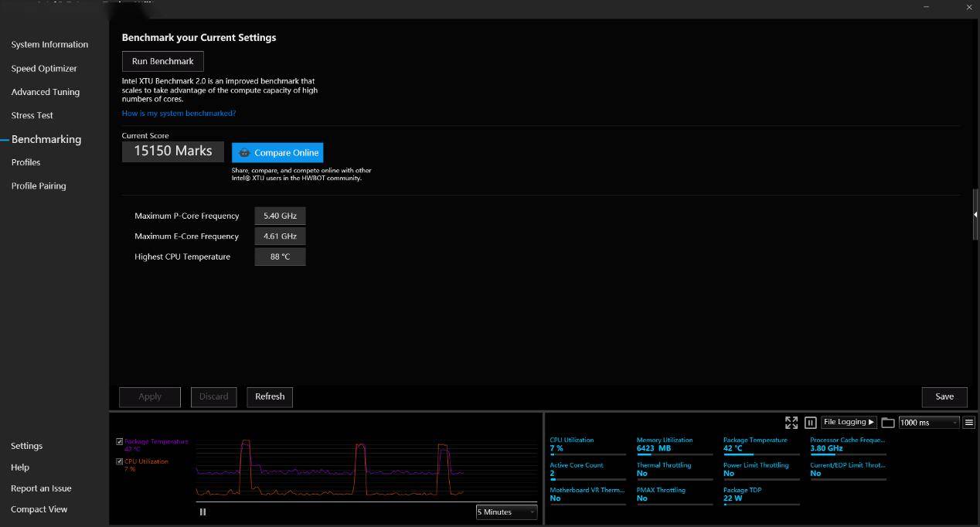Open the 1000 ms polling interval dropdown

point(928,423)
